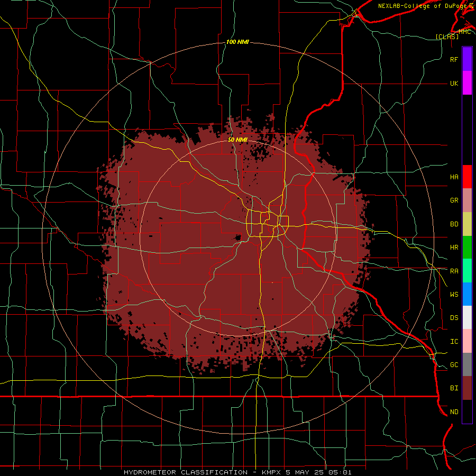Click the GC legend label

(x=454, y=364)
